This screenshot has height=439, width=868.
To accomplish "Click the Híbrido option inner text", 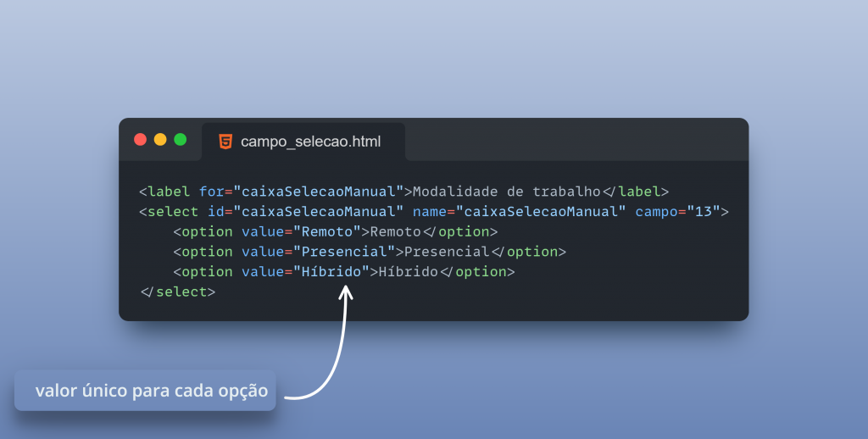I will pos(408,271).
